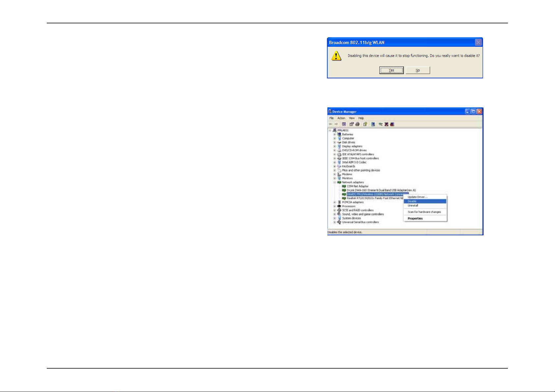
Task: Click the Mice and other pointing devices icon
Action: click(x=339, y=170)
